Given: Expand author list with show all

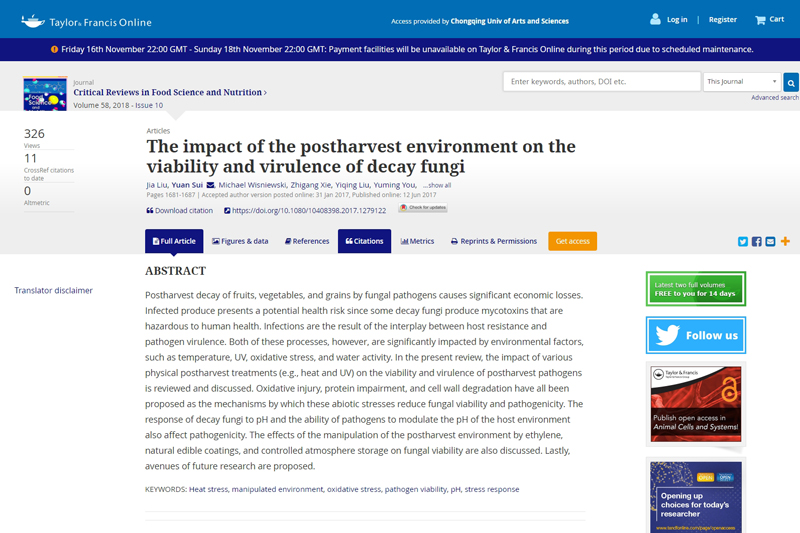Looking at the screenshot, I should pyautogui.click(x=437, y=185).
